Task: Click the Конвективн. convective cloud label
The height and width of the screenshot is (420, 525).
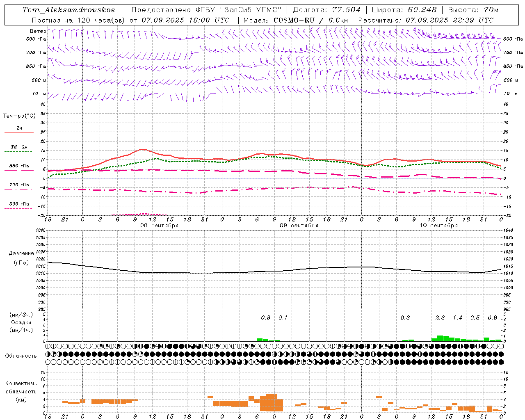Action: (x=21, y=383)
